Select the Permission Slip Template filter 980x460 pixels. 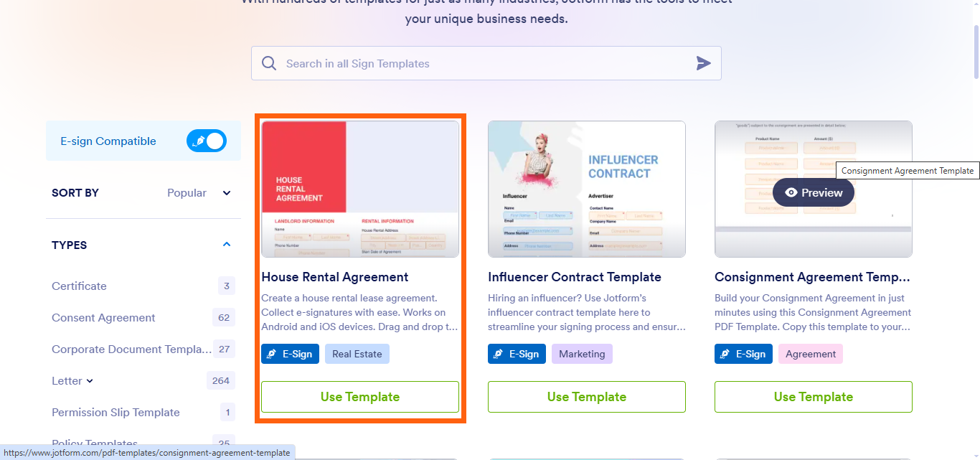click(x=116, y=412)
